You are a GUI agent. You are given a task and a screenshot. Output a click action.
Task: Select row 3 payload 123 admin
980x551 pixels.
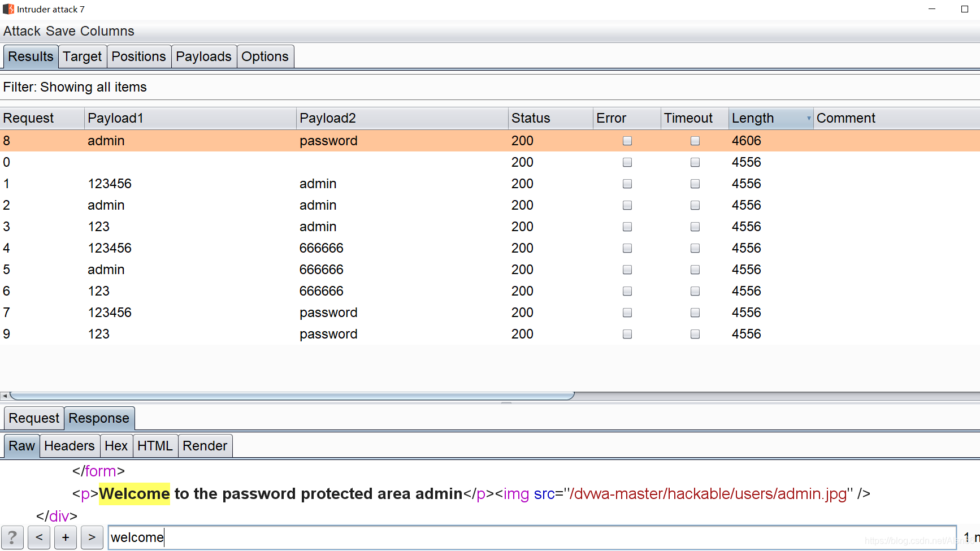click(x=490, y=227)
